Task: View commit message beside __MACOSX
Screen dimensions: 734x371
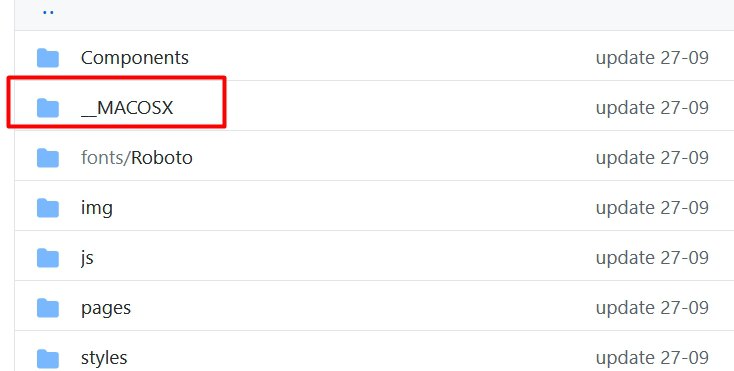Action: click(652, 108)
